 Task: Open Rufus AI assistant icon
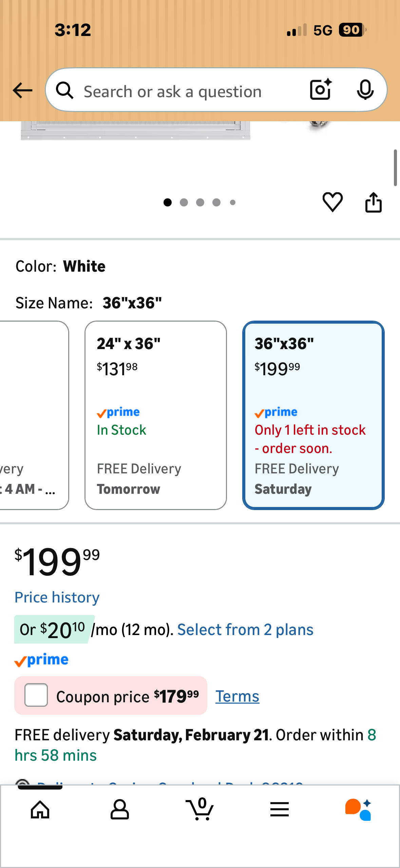click(x=358, y=810)
